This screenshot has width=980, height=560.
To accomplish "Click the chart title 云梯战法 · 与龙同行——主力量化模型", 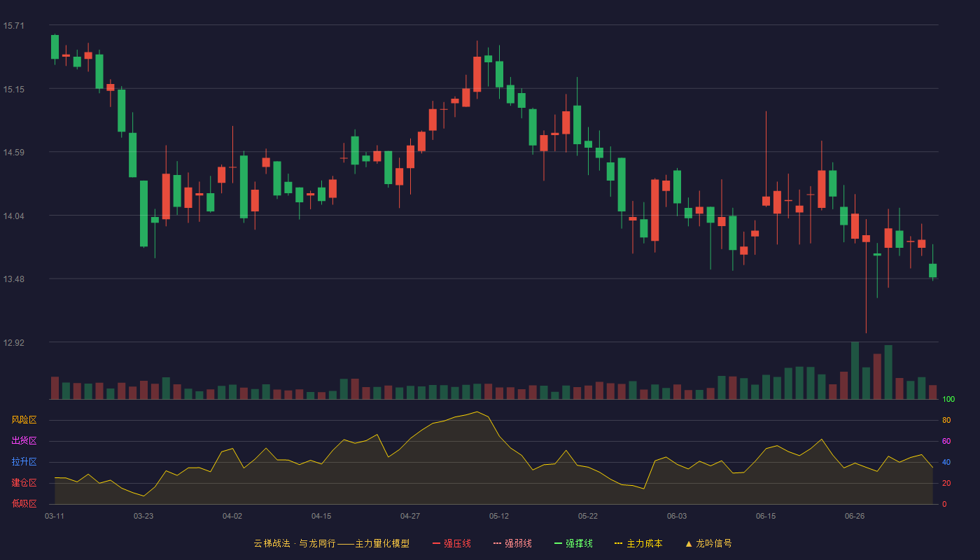I will click(x=331, y=543).
